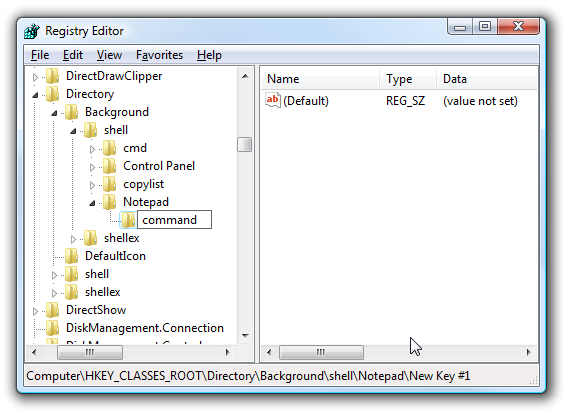567x413 pixels.
Task: Open the Favorites menu
Action: (x=159, y=55)
